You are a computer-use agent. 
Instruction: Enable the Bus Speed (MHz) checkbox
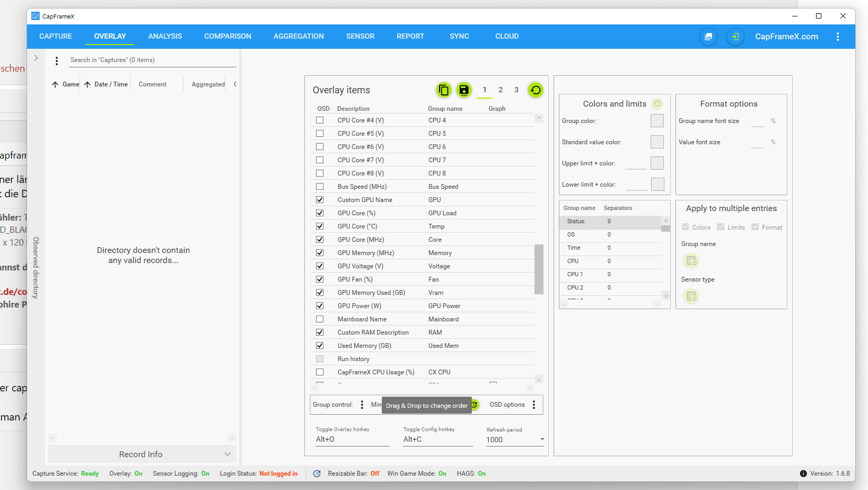[x=320, y=187]
